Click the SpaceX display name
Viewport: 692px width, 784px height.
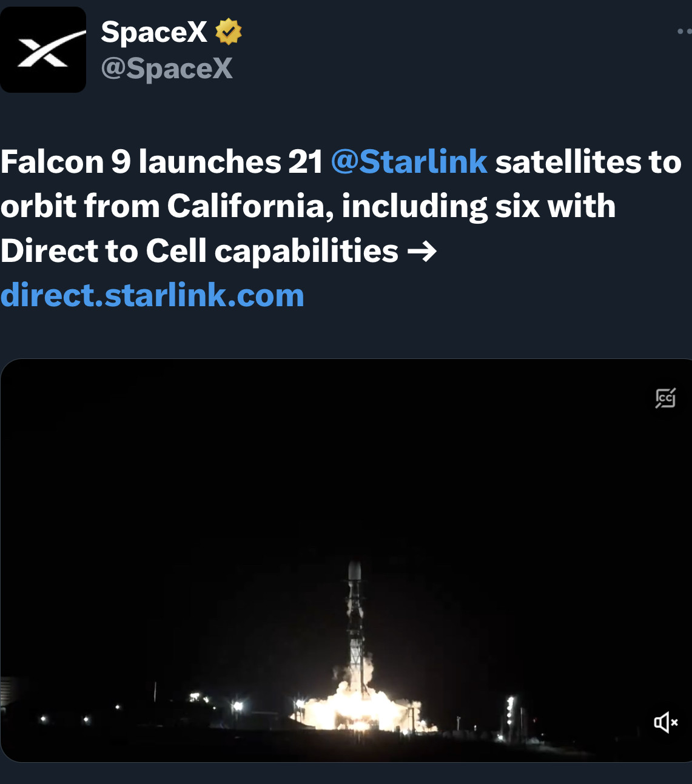[x=154, y=32]
